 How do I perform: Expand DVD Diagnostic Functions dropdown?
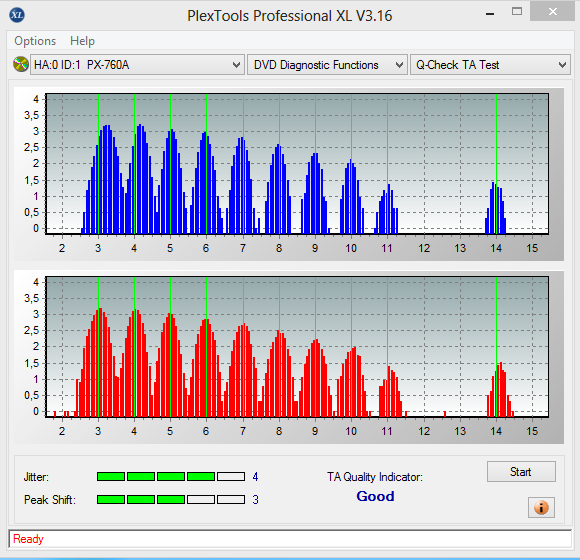[327, 65]
